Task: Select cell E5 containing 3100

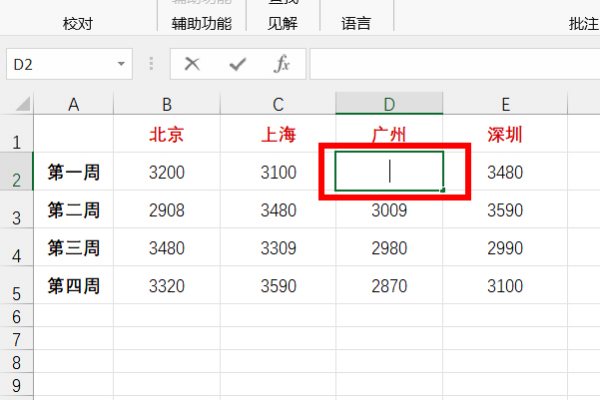Action: pos(505,285)
